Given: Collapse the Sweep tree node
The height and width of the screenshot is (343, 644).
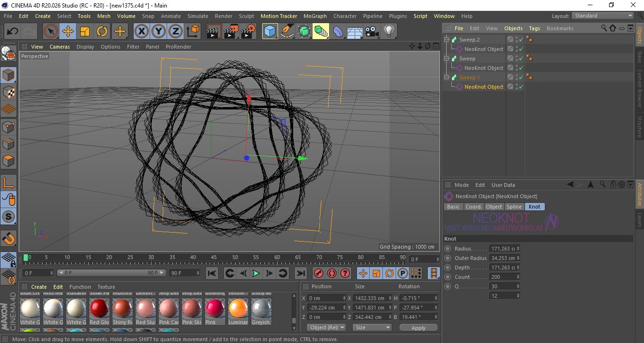Looking at the screenshot, I should (x=447, y=59).
